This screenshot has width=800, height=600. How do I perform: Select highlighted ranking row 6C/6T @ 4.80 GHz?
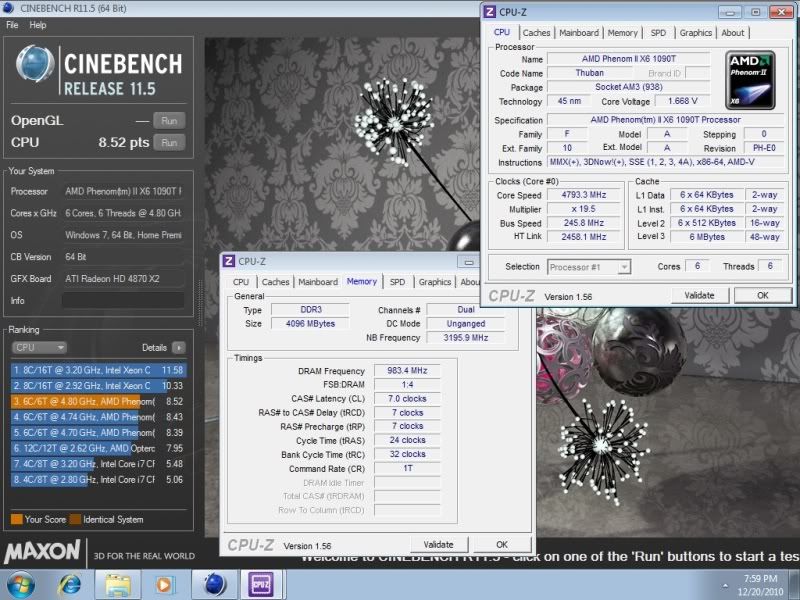(x=97, y=402)
